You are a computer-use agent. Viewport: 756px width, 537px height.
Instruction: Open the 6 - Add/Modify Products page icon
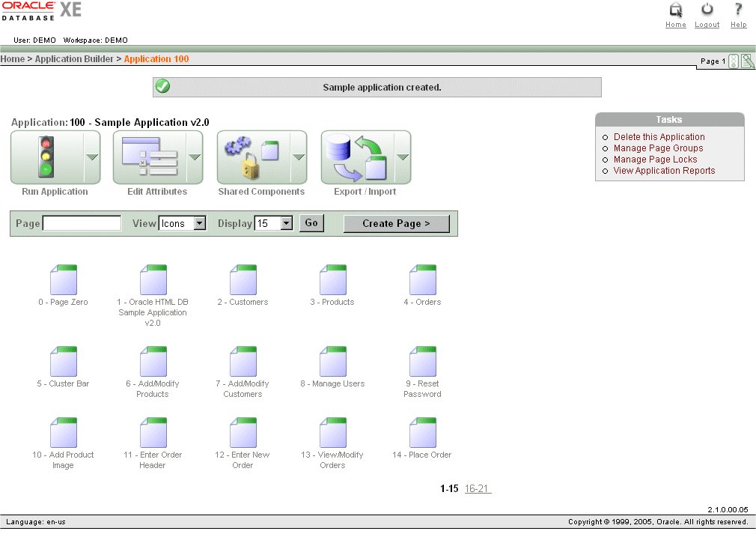(x=153, y=361)
